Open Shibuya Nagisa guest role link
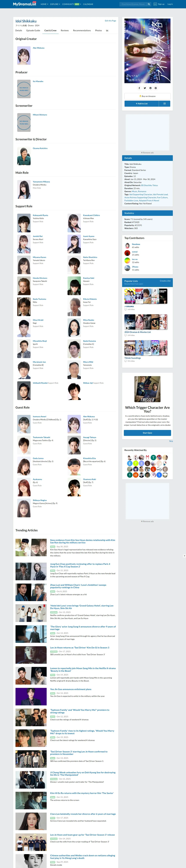 coord(40,500)
